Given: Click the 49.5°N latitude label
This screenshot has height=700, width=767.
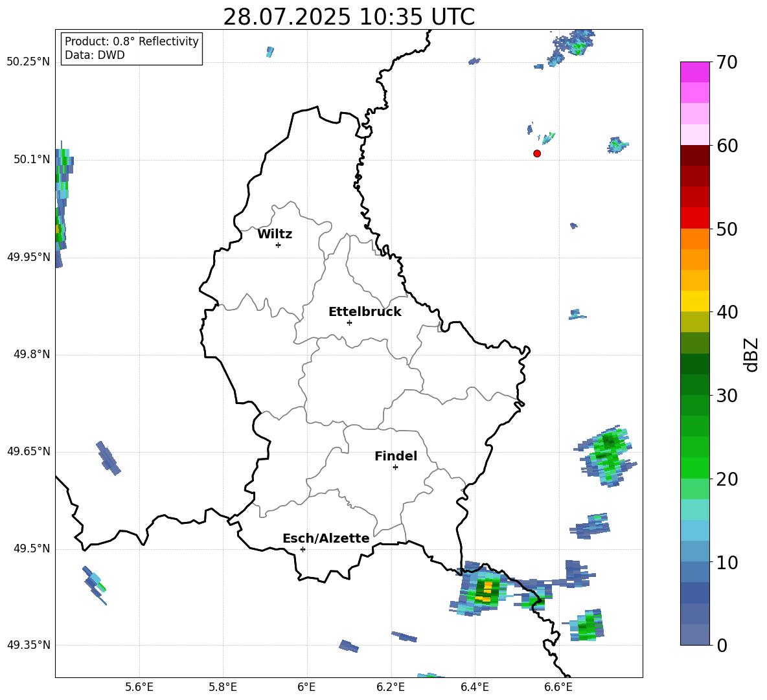Looking at the screenshot, I should (32, 548).
